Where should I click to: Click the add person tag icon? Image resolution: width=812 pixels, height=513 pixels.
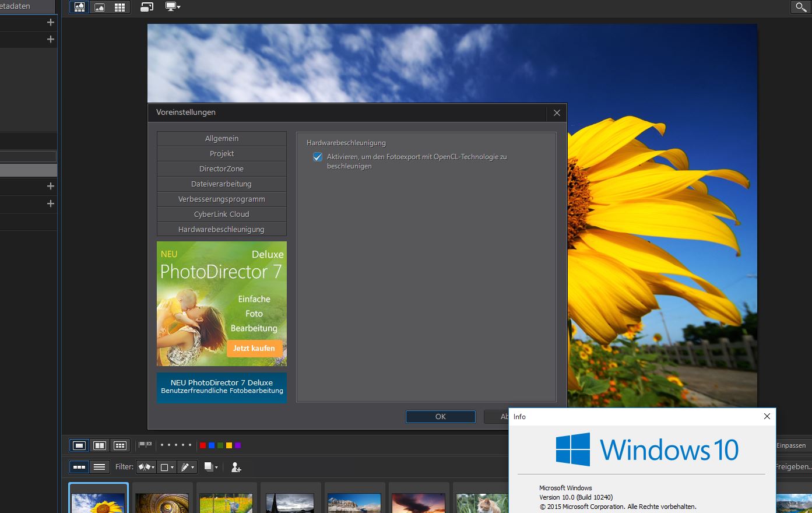pos(235,467)
